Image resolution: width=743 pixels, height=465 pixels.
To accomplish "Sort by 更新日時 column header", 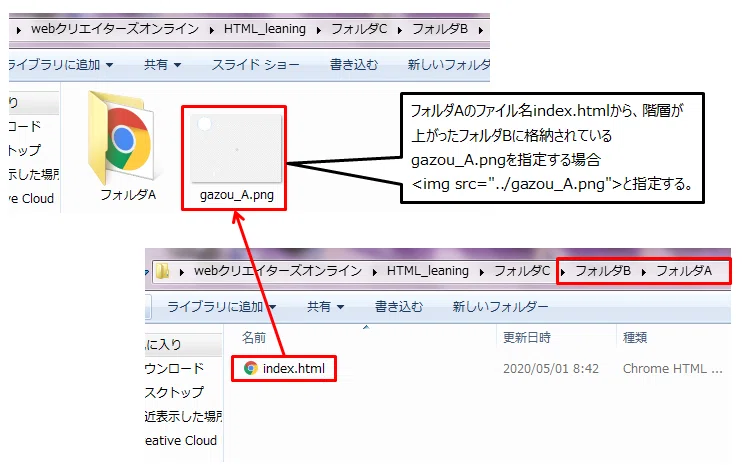I will [526, 337].
